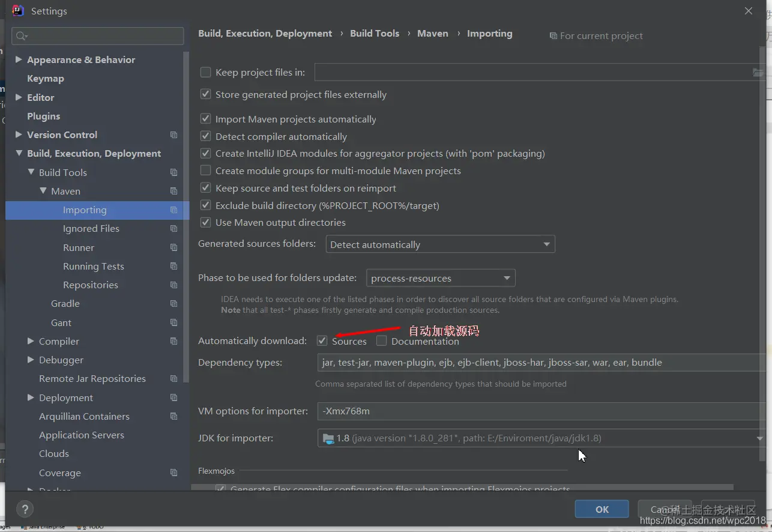Toggle Store generated project files externally
The width and height of the screenshot is (772, 532).
(205, 94)
